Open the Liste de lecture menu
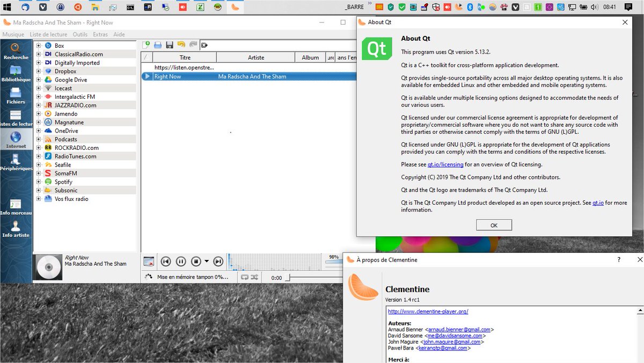The height and width of the screenshot is (363, 644). click(48, 34)
